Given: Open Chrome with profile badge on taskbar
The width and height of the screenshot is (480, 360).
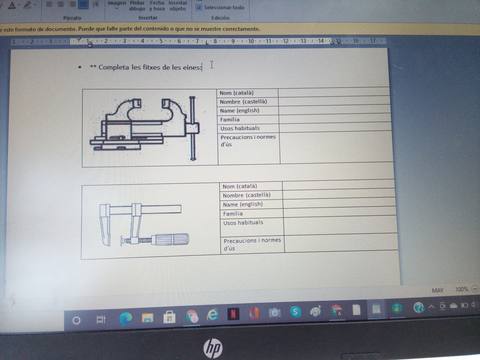Looking at the screenshot, I should coord(337,311).
